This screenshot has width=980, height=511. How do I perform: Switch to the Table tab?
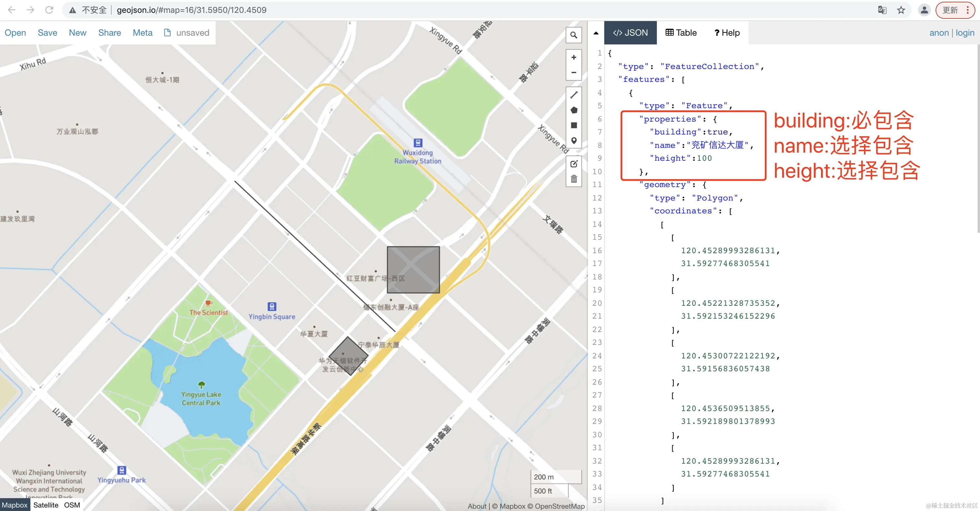tap(681, 33)
